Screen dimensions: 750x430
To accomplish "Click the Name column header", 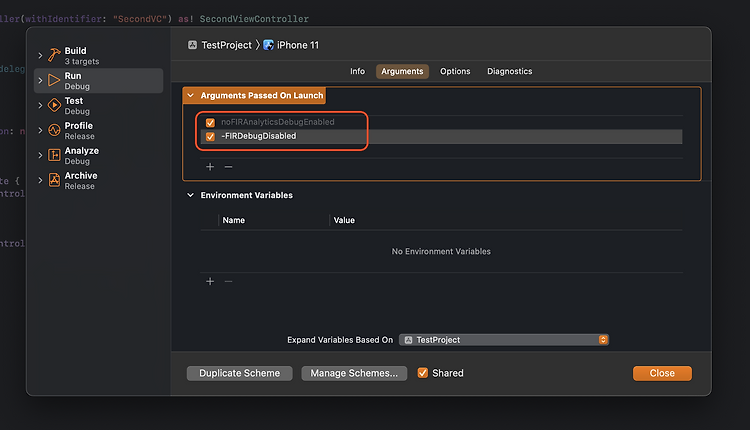I will click(x=233, y=220).
